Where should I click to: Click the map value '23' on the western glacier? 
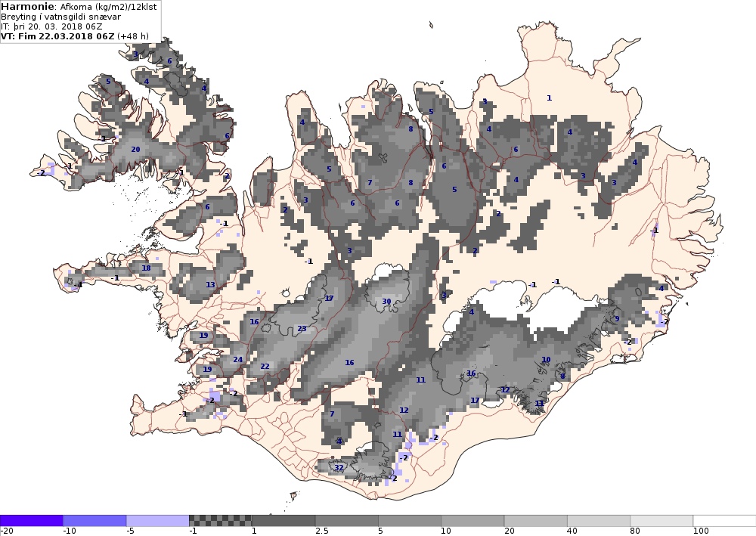click(302, 329)
